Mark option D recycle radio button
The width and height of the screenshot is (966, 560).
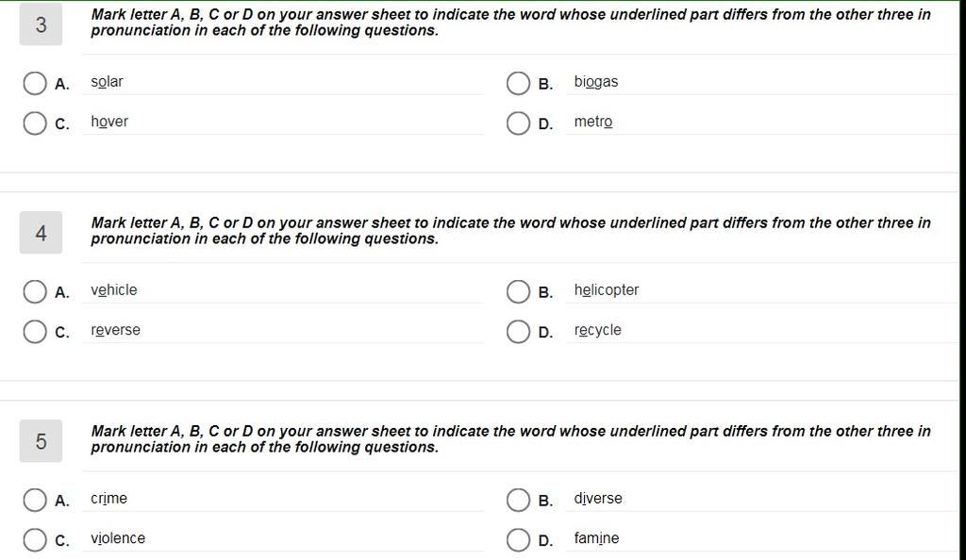(x=518, y=332)
